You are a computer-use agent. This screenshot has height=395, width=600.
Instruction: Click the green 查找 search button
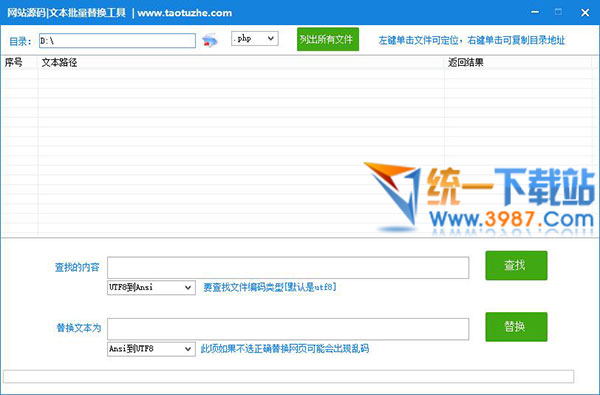pyautogui.click(x=516, y=265)
